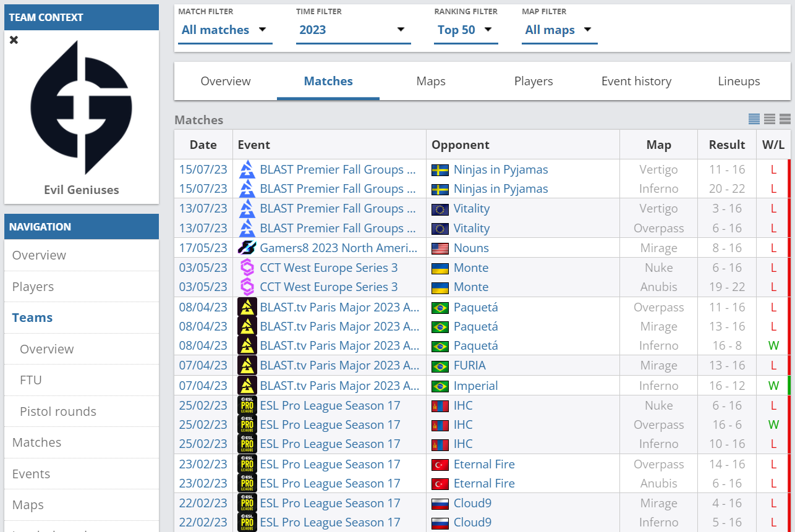
Task: Open Events in the Navigation sidebar
Action: [82, 474]
